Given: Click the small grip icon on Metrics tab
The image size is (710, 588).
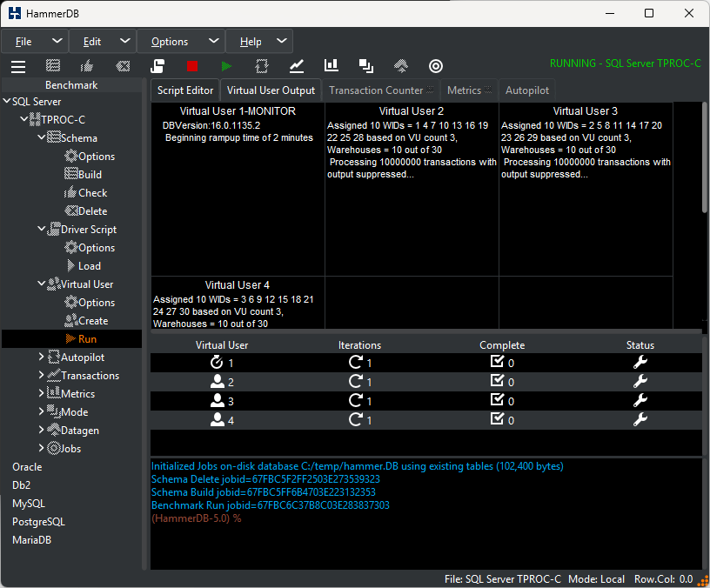Looking at the screenshot, I should [488, 90].
